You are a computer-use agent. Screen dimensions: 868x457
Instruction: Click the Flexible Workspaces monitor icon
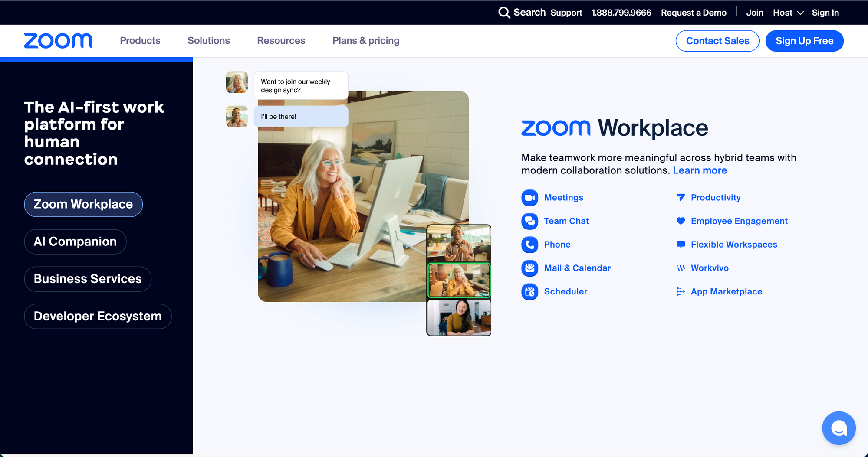[681, 245]
